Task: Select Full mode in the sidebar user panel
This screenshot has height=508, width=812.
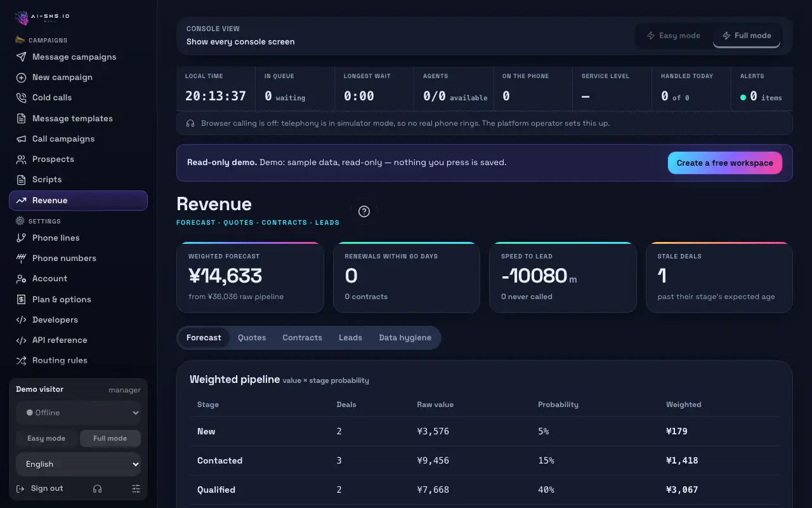Action: 110,438
